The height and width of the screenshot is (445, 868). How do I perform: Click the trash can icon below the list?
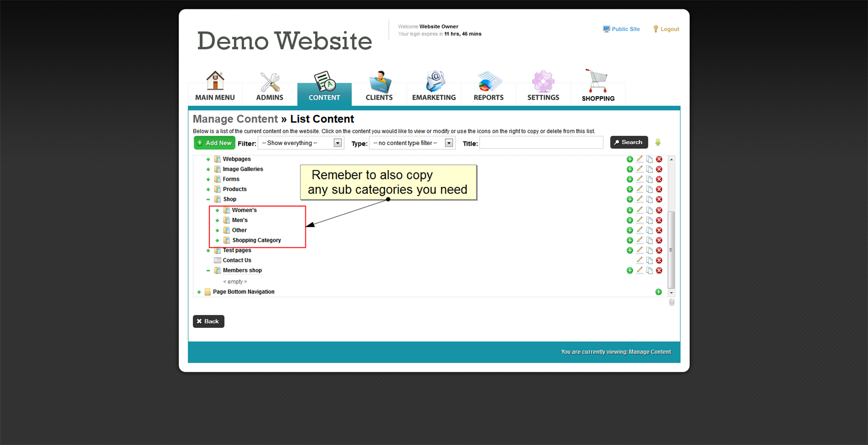click(x=672, y=303)
